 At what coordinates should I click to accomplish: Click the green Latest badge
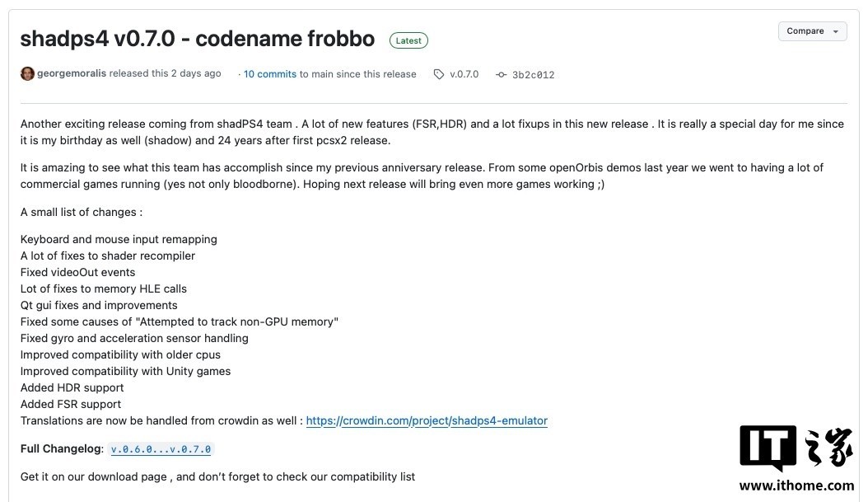coord(408,40)
